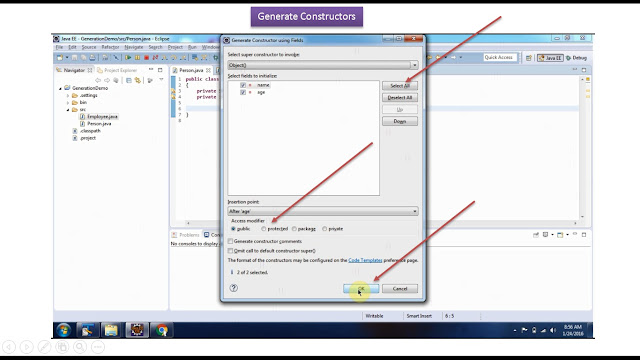Open the New file dropdown arrow
640x360 pixels.
tap(67, 58)
